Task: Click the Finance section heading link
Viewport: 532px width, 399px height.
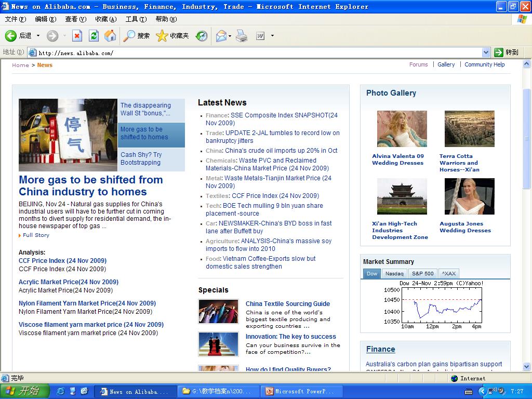Action: 380,349
